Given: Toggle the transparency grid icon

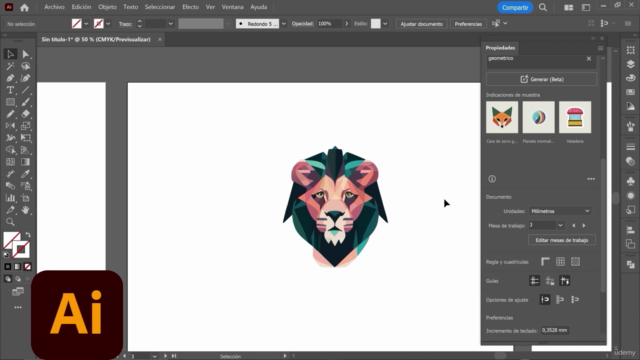Looking at the screenshot, I should point(576,262).
